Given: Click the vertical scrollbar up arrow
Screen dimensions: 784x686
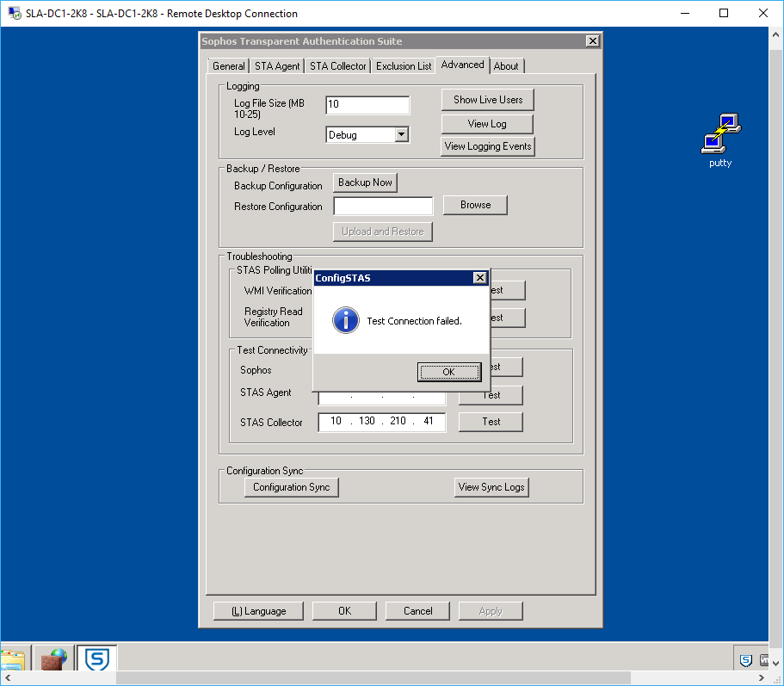Looking at the screenshot, I should tap(775, 34).
